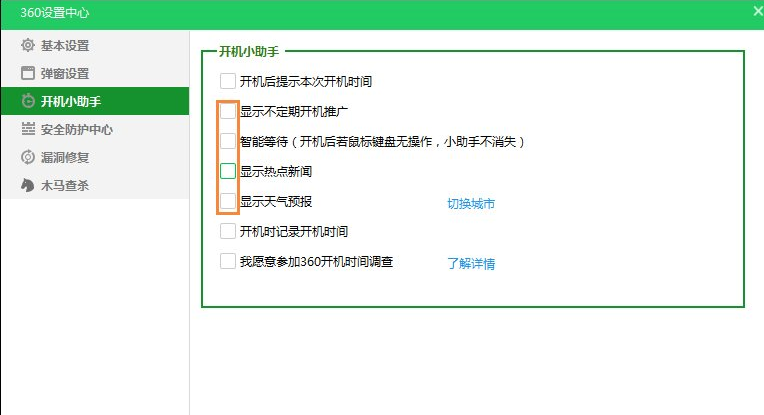This screenshot has height=415, width=764.
Task: Enable 开机后提示本次开机时间 checkbox
Action: 228,81
